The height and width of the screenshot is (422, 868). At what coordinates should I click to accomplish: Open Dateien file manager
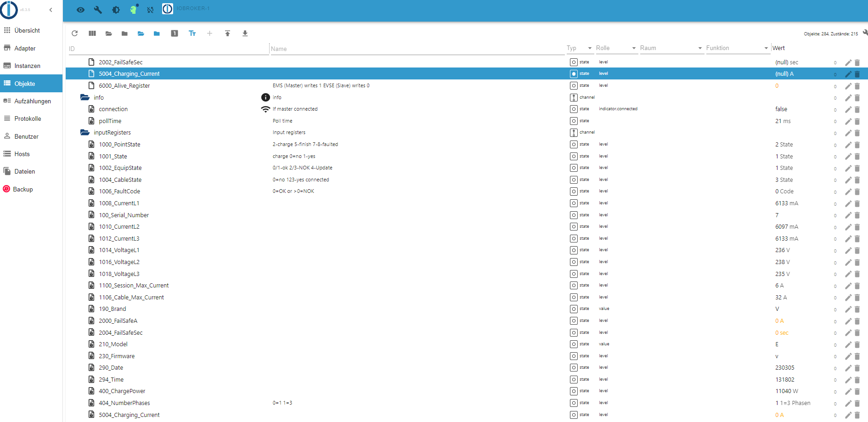click(x=31, y=171)
